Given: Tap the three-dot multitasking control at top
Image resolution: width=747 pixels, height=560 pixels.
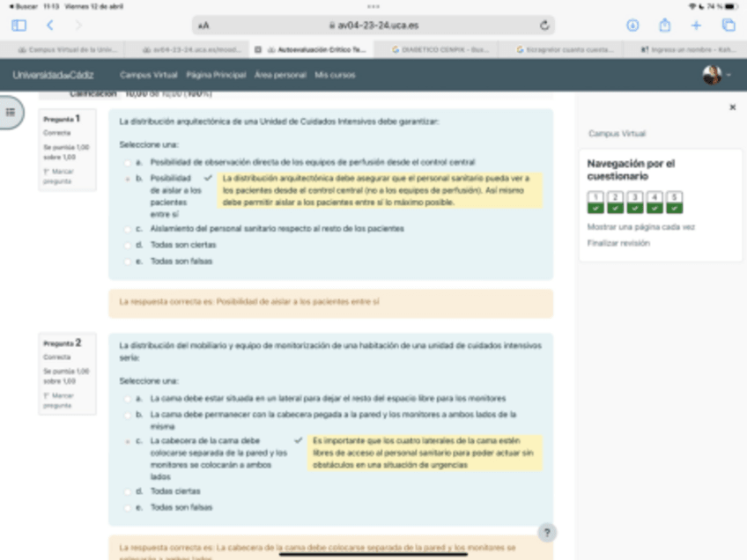Looking at the screenshot, I should pos(373,7).
